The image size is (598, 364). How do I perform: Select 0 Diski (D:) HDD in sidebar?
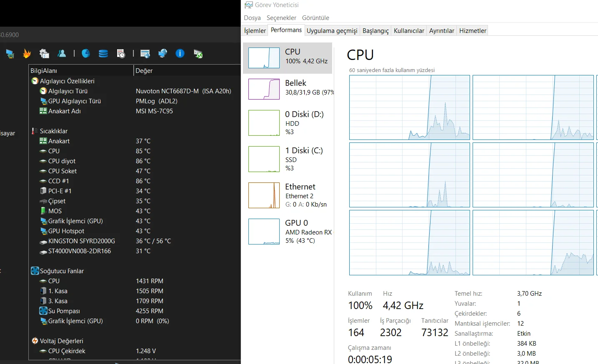pos(288,123)
